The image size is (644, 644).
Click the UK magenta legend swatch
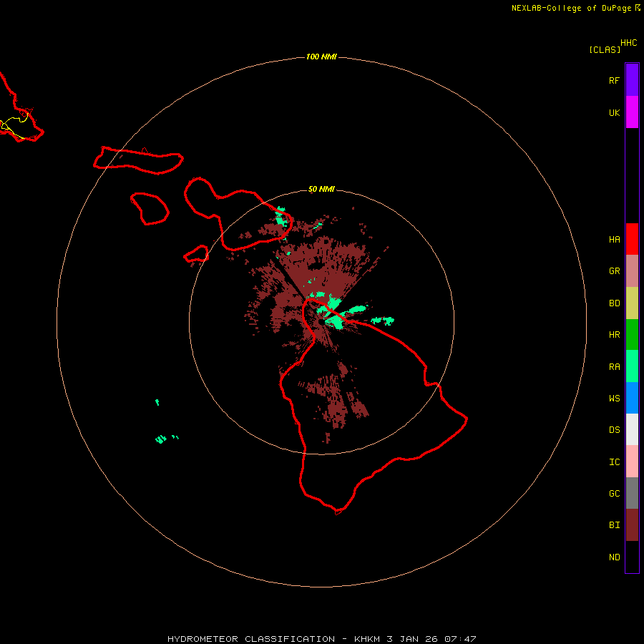coord(632,112)
